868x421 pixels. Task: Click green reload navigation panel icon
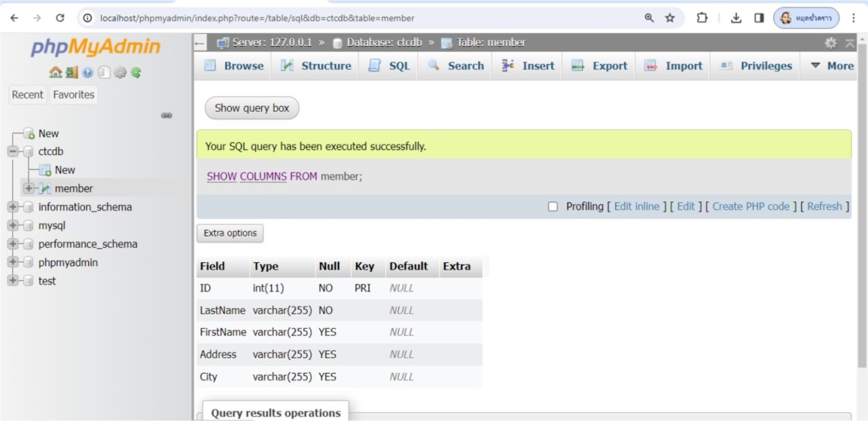pyautogui.click(x=136, y=73)
